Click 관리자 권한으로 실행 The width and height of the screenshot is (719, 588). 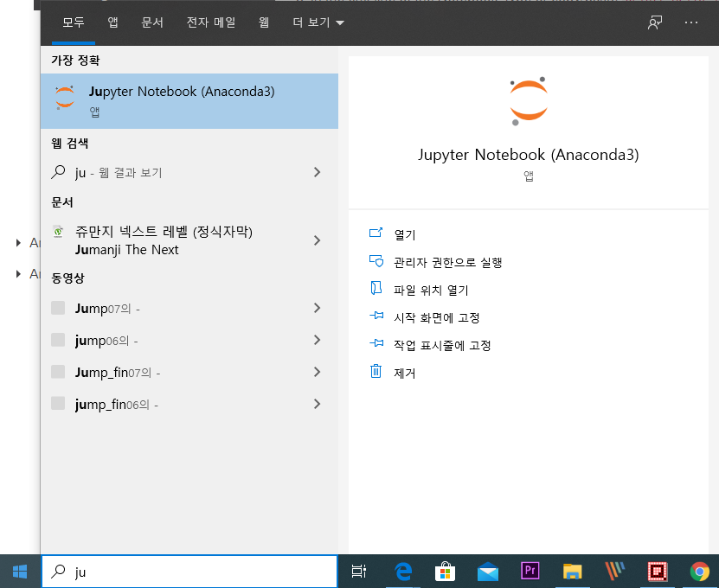[x=448, y=263]
